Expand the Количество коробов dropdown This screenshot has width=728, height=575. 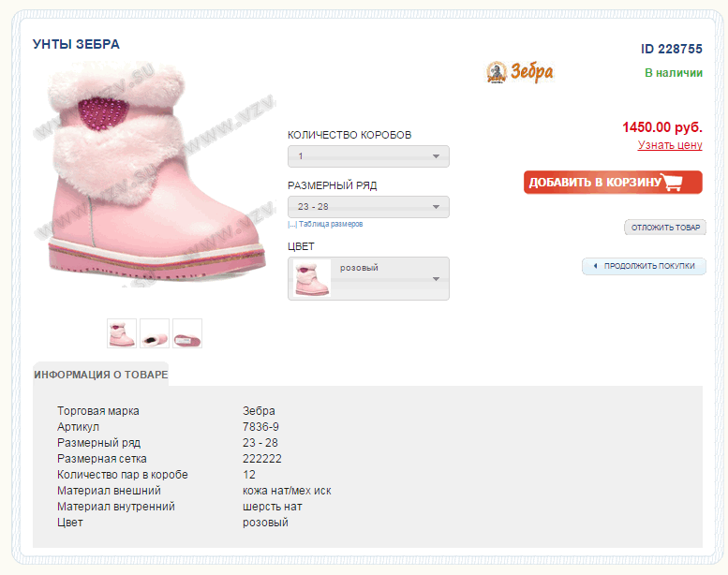click(368, 156)
